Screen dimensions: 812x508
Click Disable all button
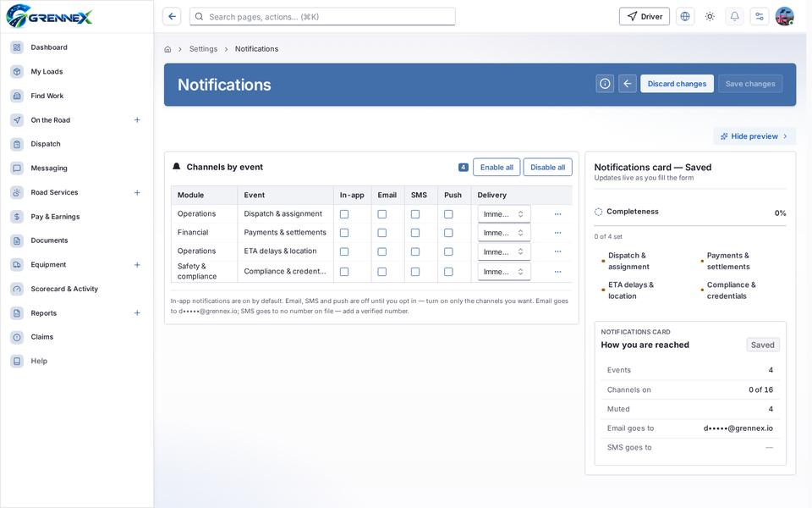(548, 168)
